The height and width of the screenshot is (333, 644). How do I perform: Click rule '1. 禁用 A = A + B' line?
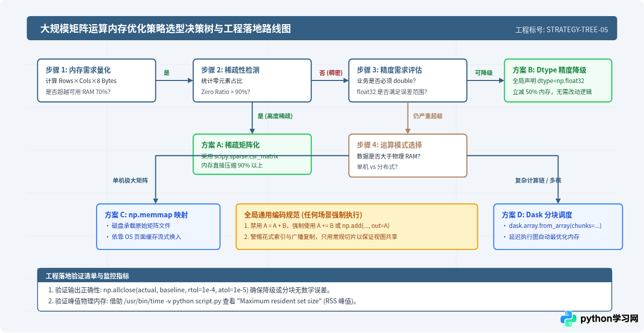(x=317, y=226)
